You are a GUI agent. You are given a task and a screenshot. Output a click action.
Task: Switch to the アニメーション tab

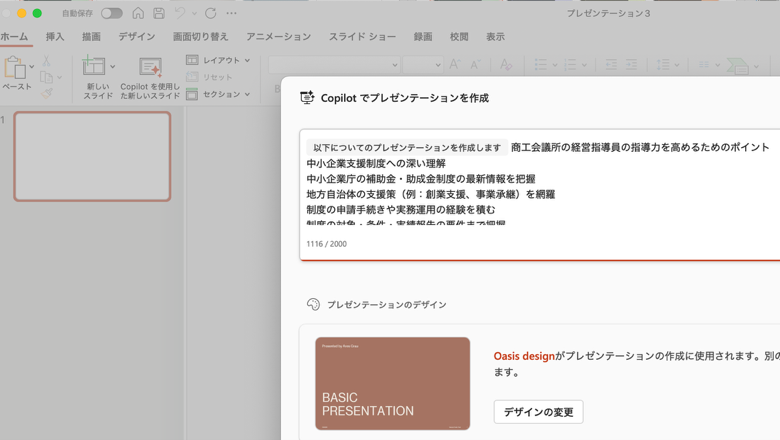278,37
